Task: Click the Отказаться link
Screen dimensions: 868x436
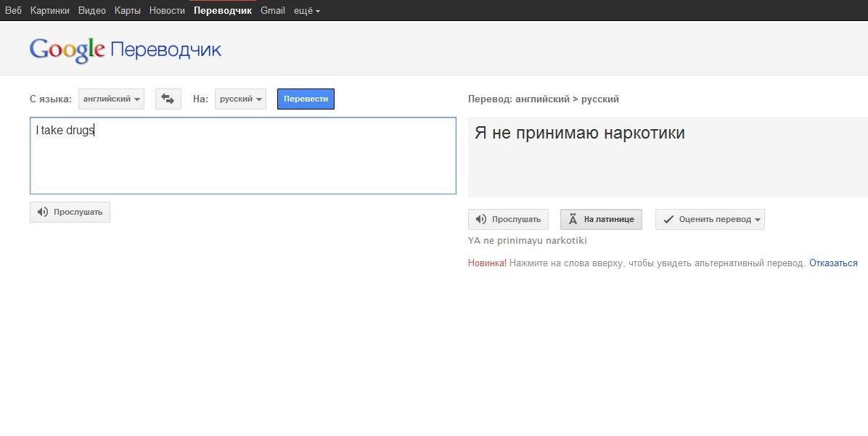Action: pyautogui.click(x=833, y=263)
